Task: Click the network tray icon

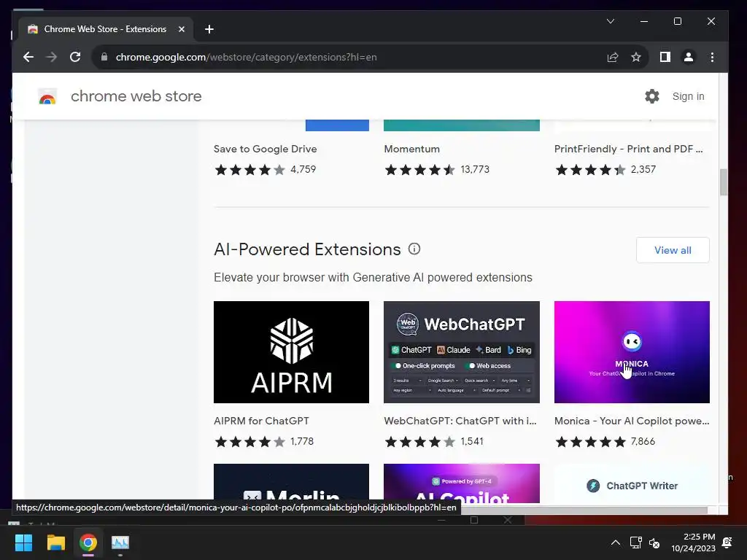Action: tap(635, 542)
